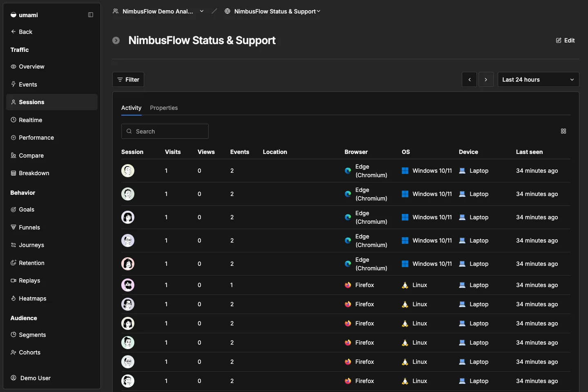Screen dimensions: 588x392
Task: Click the Goals target icon
Action: point(13,209)
